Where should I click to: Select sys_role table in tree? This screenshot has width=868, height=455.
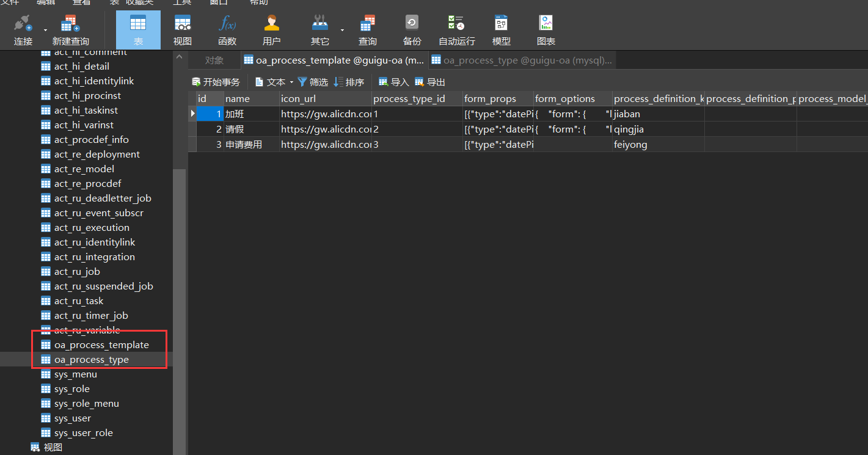[72, 388]
